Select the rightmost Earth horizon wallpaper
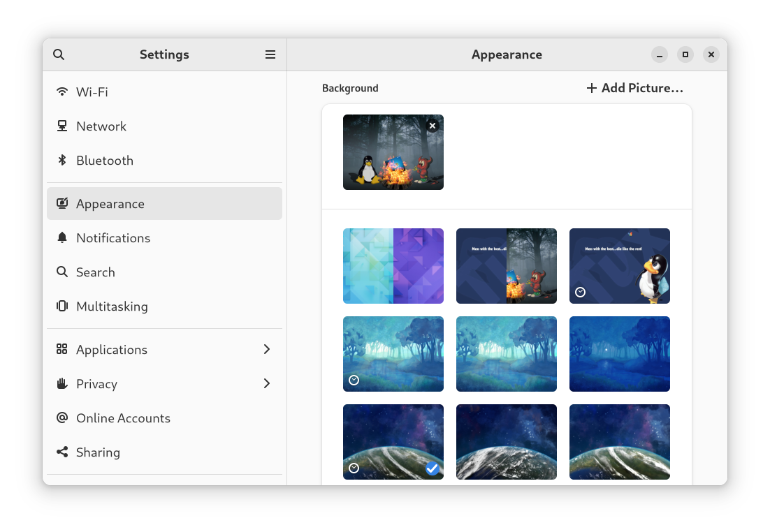Image resolution: width=770 pixels, height=532 pixels. pyautogui.click(x=620, y=442)
